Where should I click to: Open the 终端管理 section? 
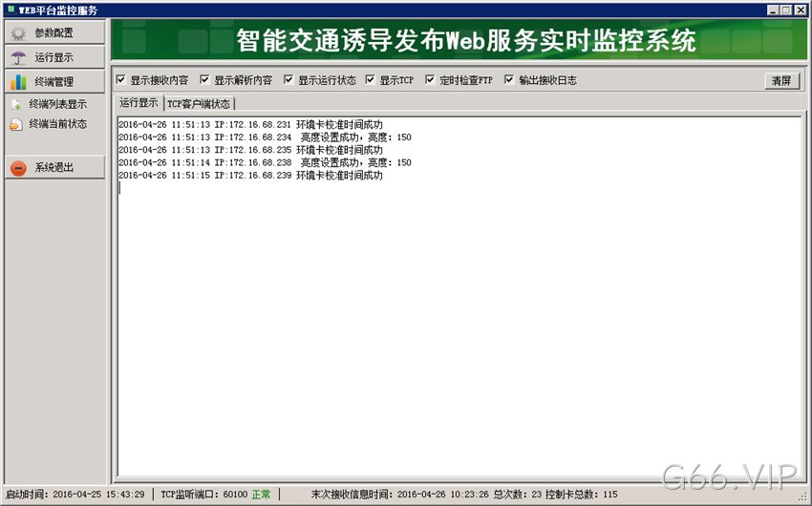[x=54, y=81]
